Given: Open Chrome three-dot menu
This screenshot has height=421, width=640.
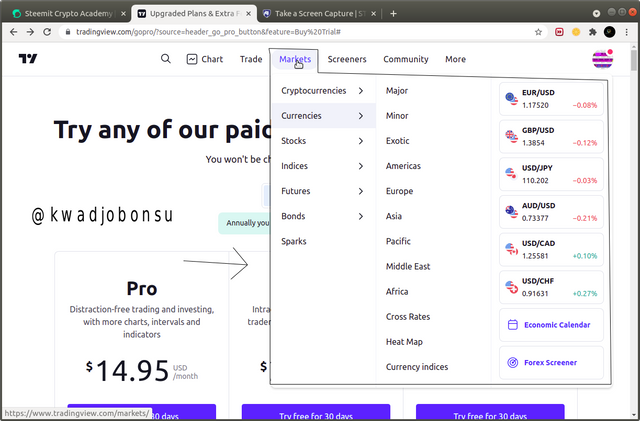Looking at the screenshot, I should 627,32.
